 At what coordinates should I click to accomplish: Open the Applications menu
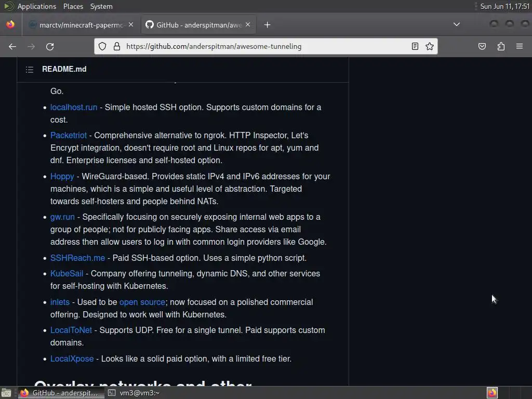point(37,6)
